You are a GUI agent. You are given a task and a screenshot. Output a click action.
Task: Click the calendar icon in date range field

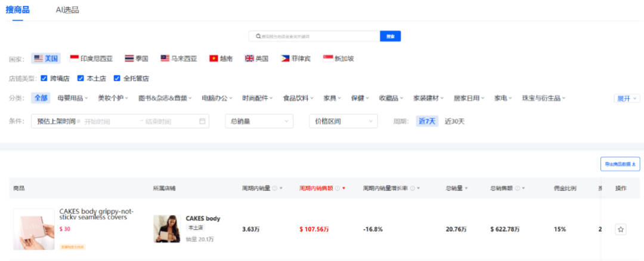(202, 121)
